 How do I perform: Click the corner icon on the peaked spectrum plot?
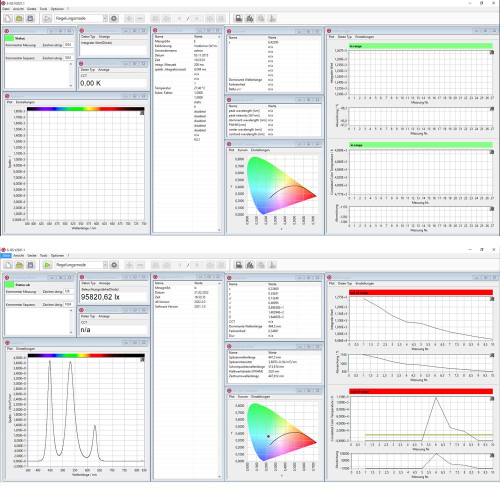click(142, 359)
